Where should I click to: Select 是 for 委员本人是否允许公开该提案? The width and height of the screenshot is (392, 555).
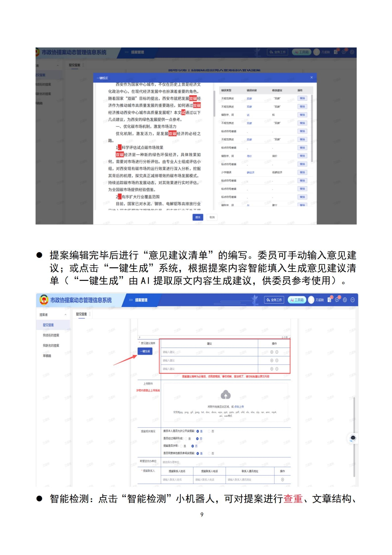point(198,431)
